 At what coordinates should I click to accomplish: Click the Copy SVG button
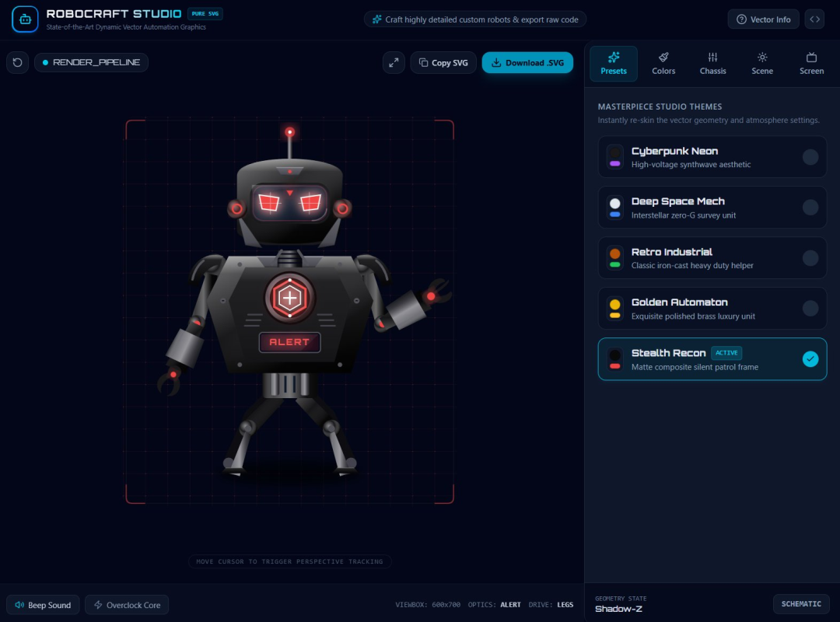click(x=443, y=63)
